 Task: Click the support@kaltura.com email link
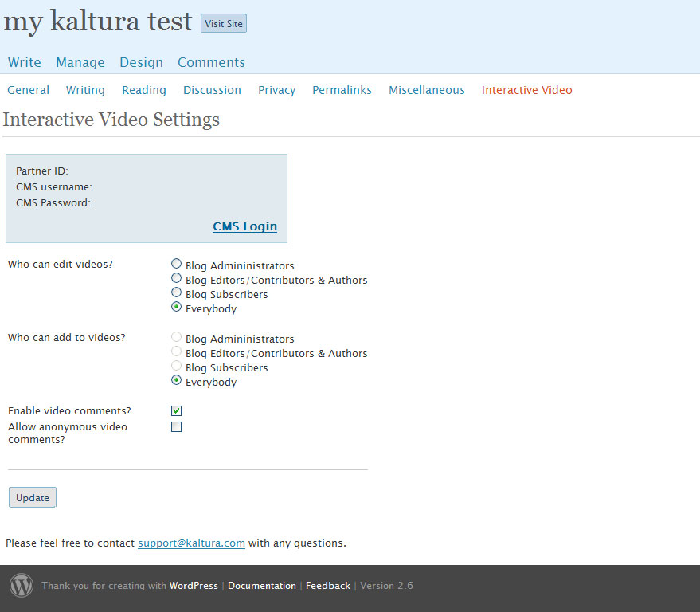(191, 543)
